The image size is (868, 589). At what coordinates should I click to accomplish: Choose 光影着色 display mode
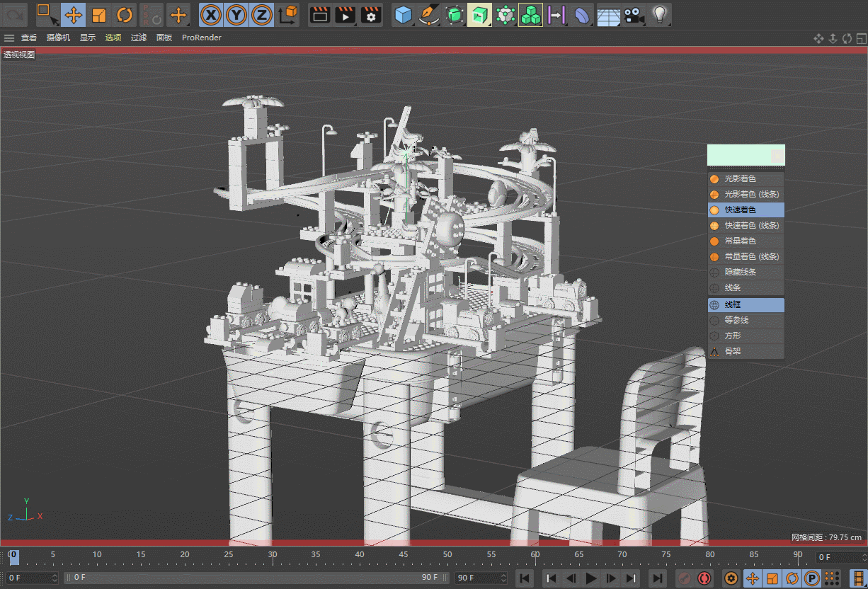click(746, 179)
